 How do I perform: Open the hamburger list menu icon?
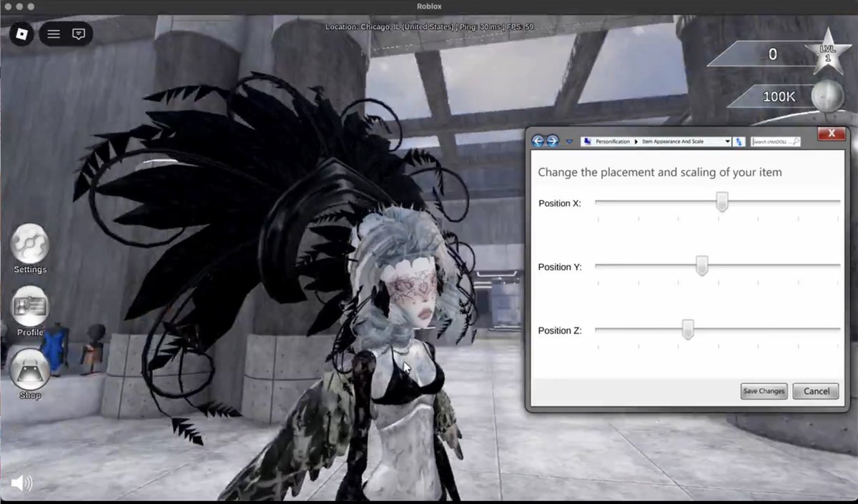pyautogui.click(x=54, y=34)
